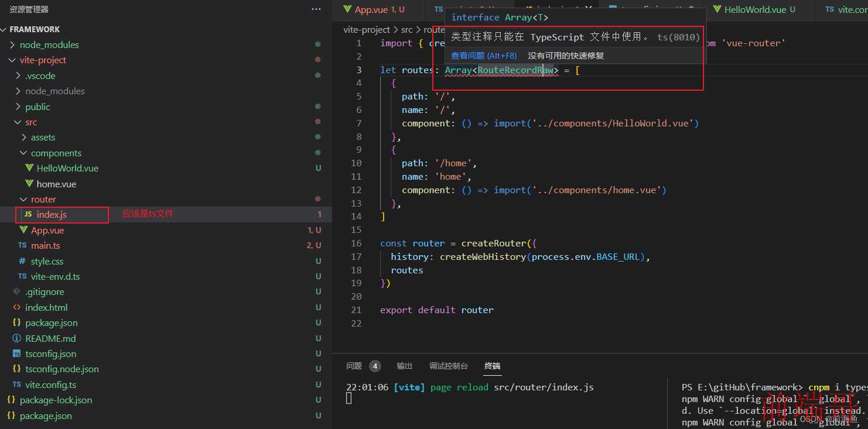Click the Vue icon beside App.vue in tree

23,230
